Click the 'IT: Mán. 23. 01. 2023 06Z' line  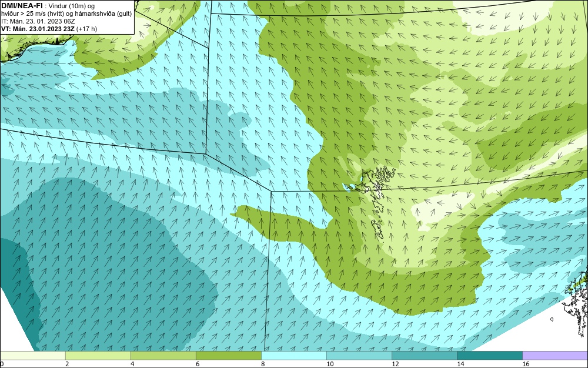38,21
